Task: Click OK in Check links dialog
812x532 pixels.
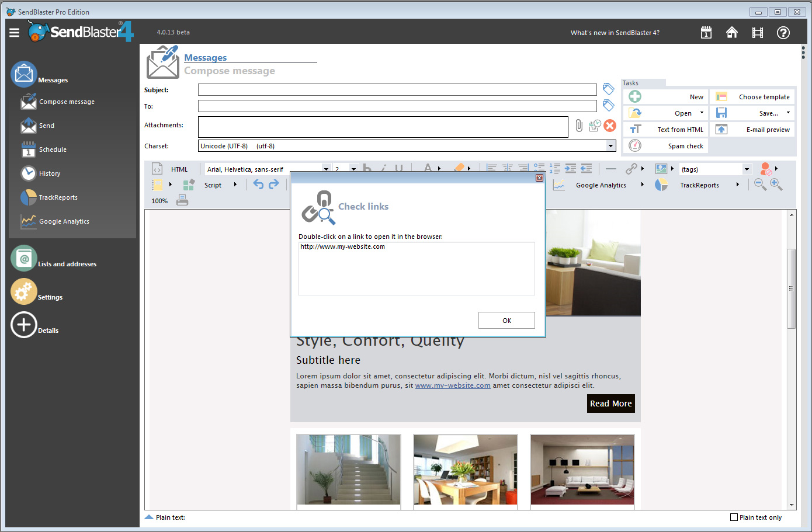Action: [506, 321]
